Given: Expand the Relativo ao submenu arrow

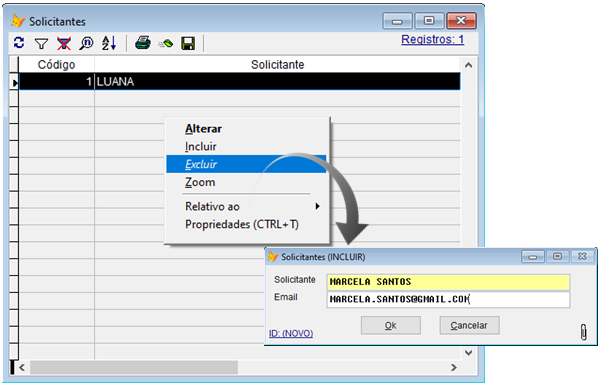Looking at the screenshot, I should pos(317,207).
